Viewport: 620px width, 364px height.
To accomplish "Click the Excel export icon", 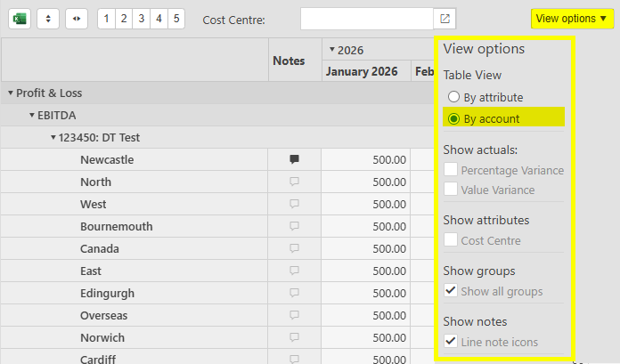I will coord(20,19).
